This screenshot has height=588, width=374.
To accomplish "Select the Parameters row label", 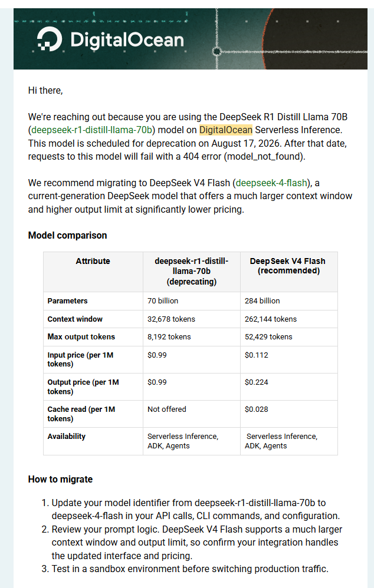I will coord(68,300).
